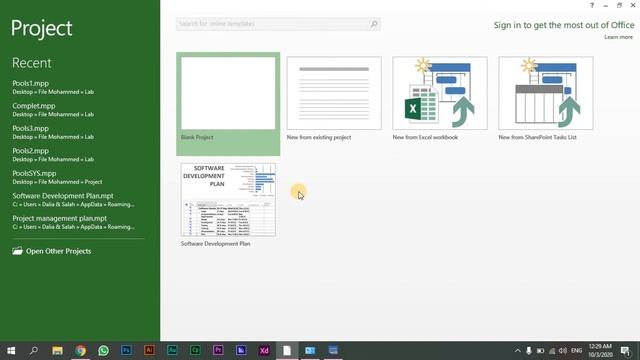Open recent file Complet.mpp
Viewport: 640px width, 360px height.
(x=53, y=110)
